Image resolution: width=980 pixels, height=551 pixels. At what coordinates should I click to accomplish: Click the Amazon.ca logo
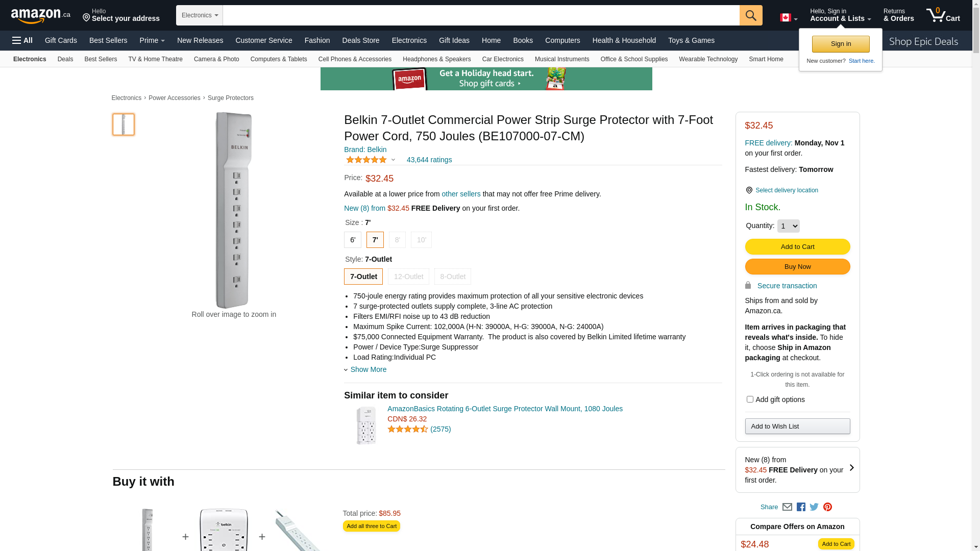(x=41, y=15)
